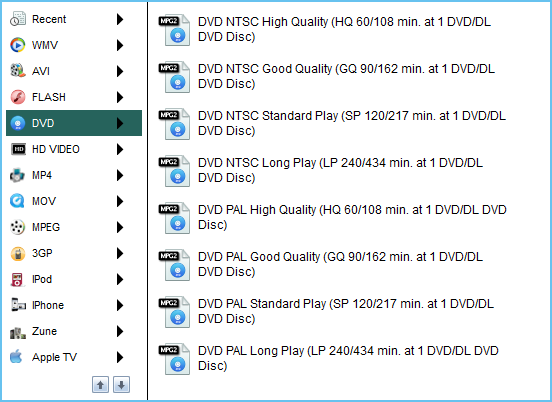Click the AVI film icon
Image resolution: width=552 pixels, height=402 pixels.
(x=18, y=71)
